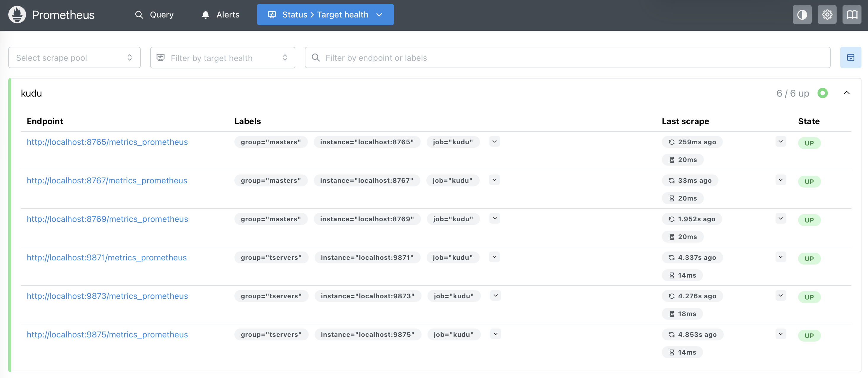Screen dimensions: 868x378
Task: Expand labels for the localhost:8767 target
Action: (494, 180)
